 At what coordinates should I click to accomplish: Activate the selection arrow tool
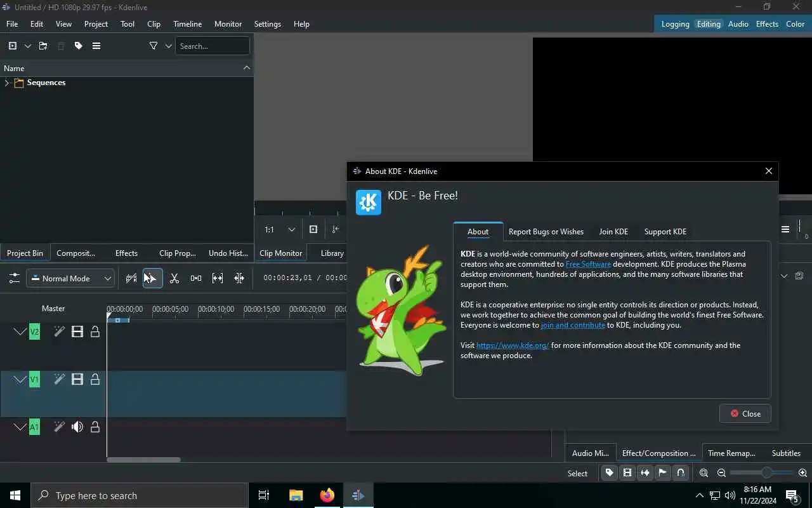click(x=152, y=278)
